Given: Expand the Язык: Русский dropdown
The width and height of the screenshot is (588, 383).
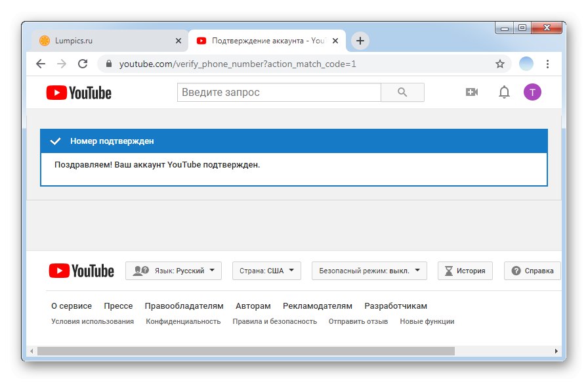Looking at the screenshot, I should click(174, 271).
